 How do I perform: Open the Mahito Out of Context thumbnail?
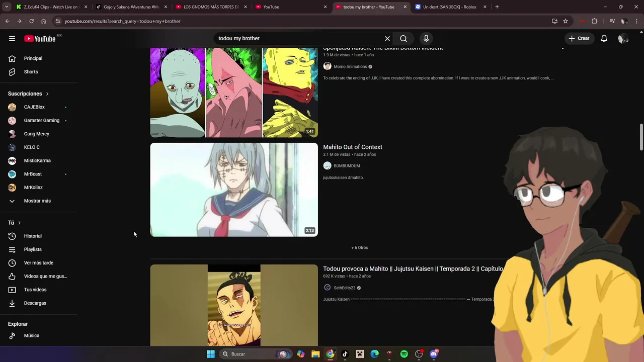pyautogui.click(x=234, y=190)
